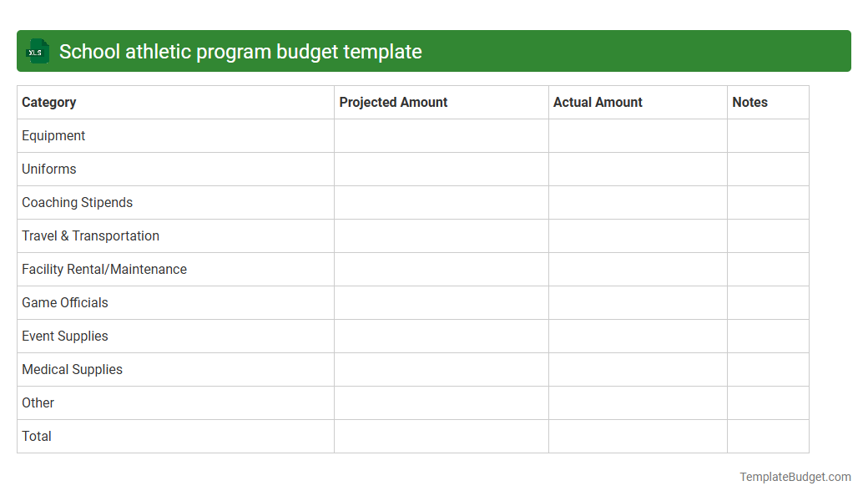Click the Notes column header
The image size is (868, 501).
749,102
